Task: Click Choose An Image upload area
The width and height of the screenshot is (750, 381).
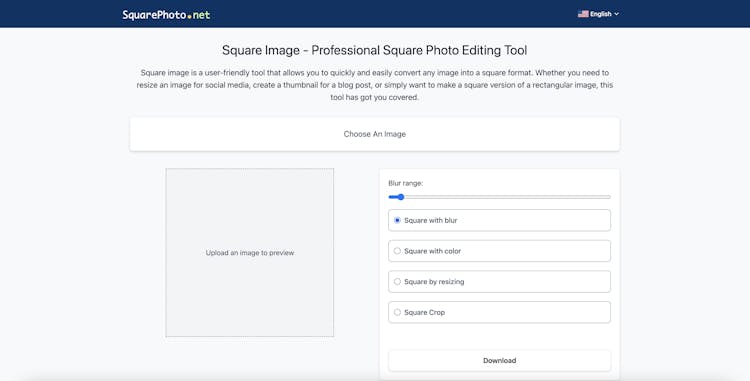Action: 375,134
